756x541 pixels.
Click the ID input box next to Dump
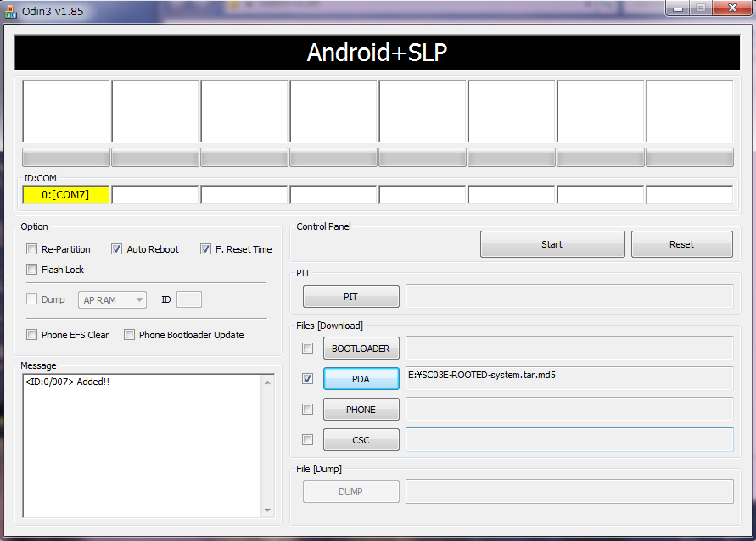tap(189, 299)
